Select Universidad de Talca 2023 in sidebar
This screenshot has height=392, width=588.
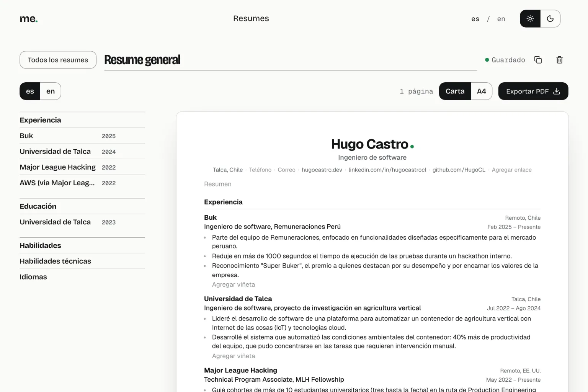click(x=82, y=222)
